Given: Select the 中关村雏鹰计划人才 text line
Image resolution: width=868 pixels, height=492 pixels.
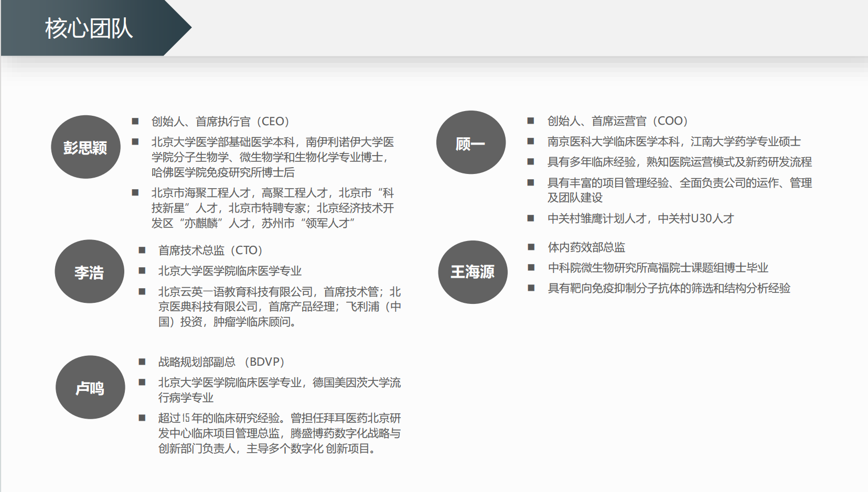Looking at the screenshot, I should point(640,218).
